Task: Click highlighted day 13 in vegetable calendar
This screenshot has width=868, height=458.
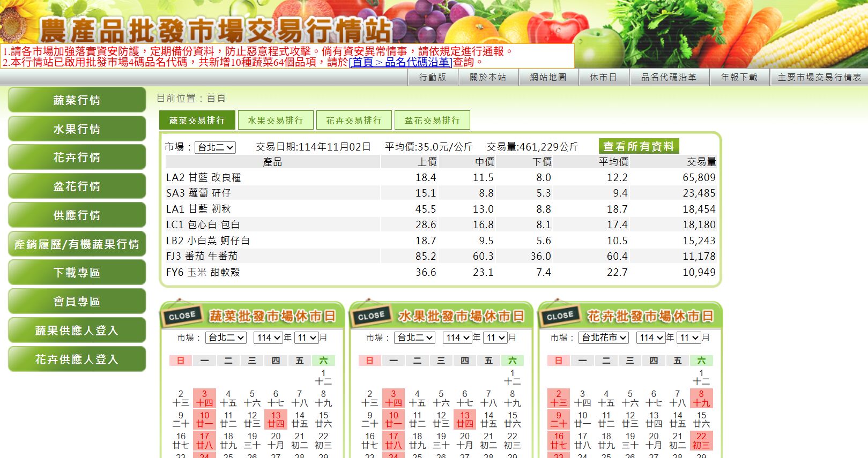Action: point(276,419)
